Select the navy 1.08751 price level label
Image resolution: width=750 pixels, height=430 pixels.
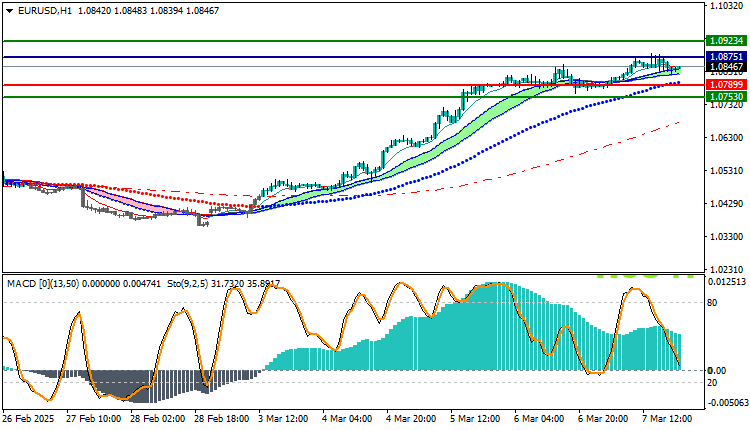tap(727, 56)
